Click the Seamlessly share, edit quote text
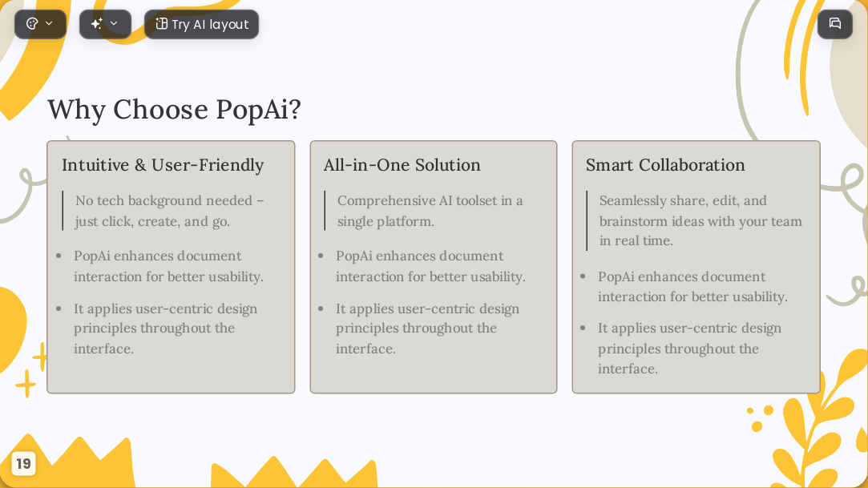Image resolution: width=868 pixels, height=488 pixels. pos(700,221)
